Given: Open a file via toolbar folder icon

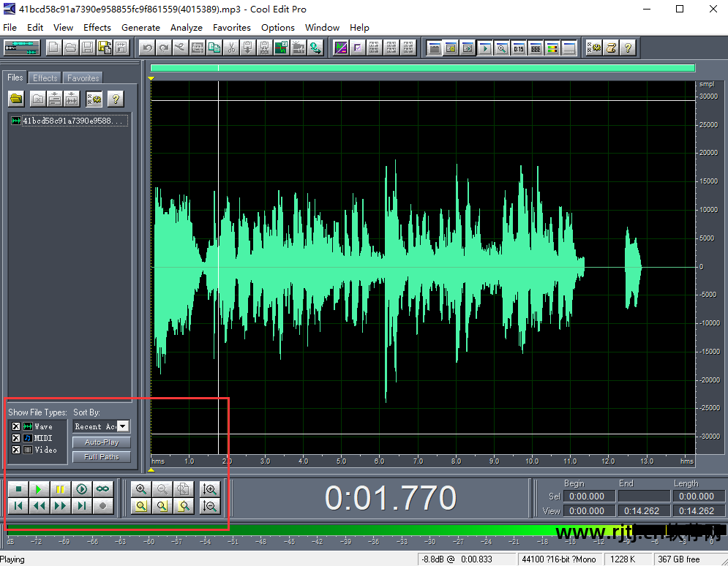Looking at the screenshot, I should point(70,48).
